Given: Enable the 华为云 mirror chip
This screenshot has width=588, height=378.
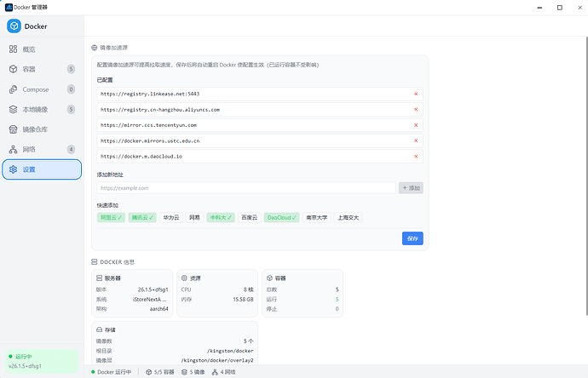Looking at the screenshot, I should click(x=171, y=218).
